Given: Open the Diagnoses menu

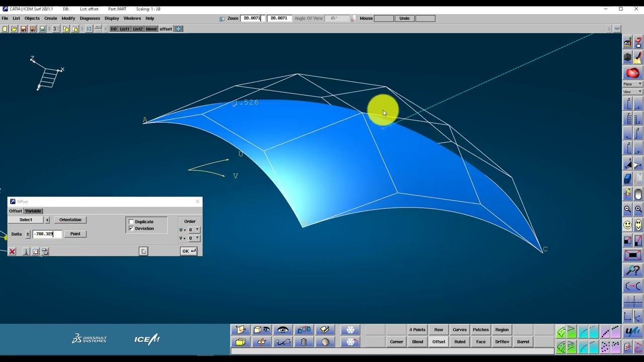Looking at the screenshot, I should 90,18.
